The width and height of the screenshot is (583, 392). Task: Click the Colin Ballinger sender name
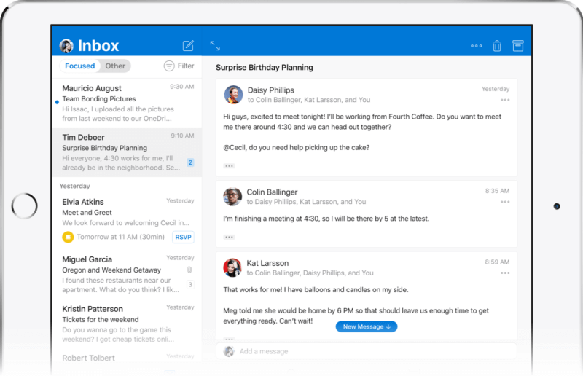272,192
